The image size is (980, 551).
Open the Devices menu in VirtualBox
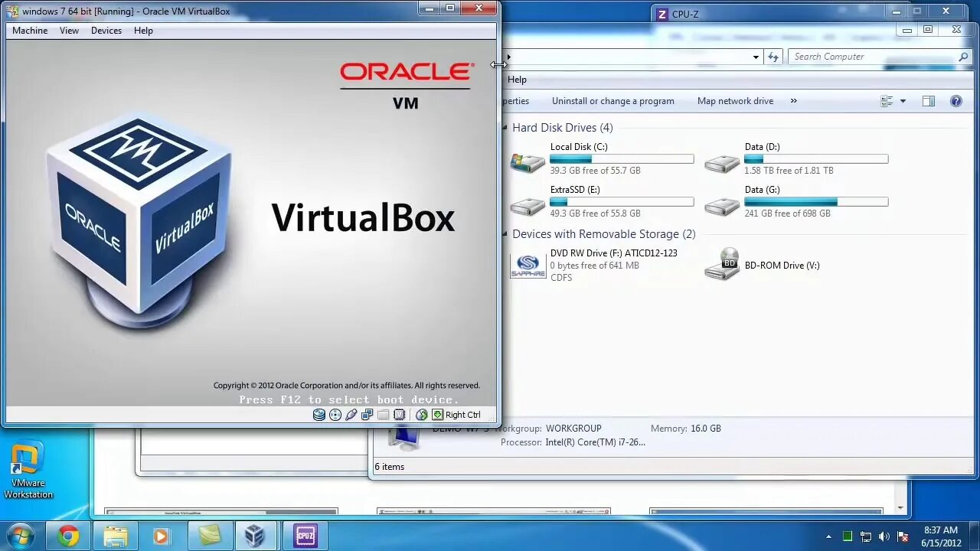106,31
